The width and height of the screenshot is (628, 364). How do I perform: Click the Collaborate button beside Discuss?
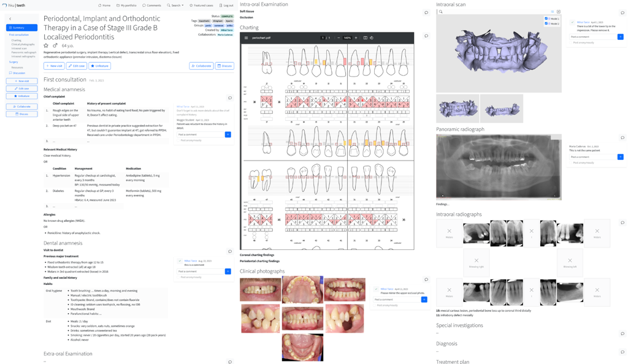tap(201, 66)
